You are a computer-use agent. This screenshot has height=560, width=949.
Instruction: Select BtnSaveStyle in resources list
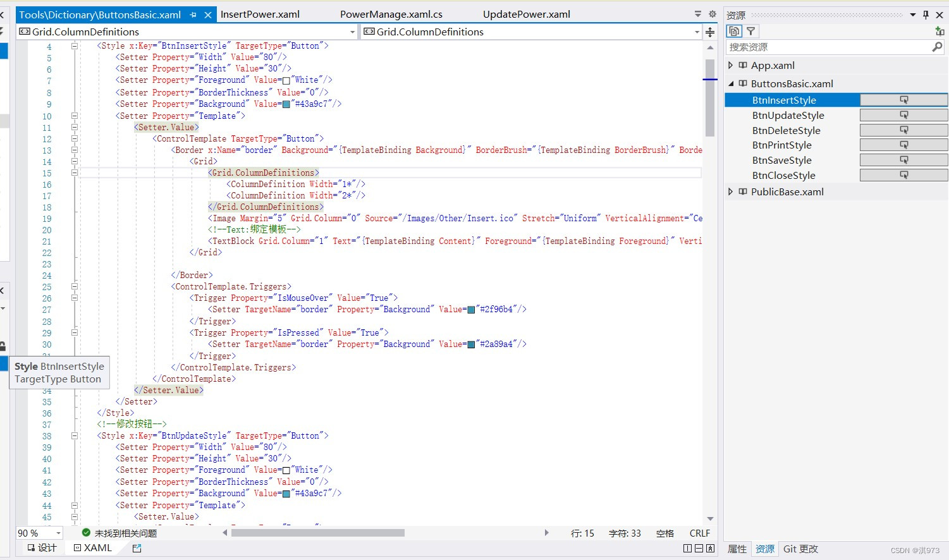click(781, 160)
